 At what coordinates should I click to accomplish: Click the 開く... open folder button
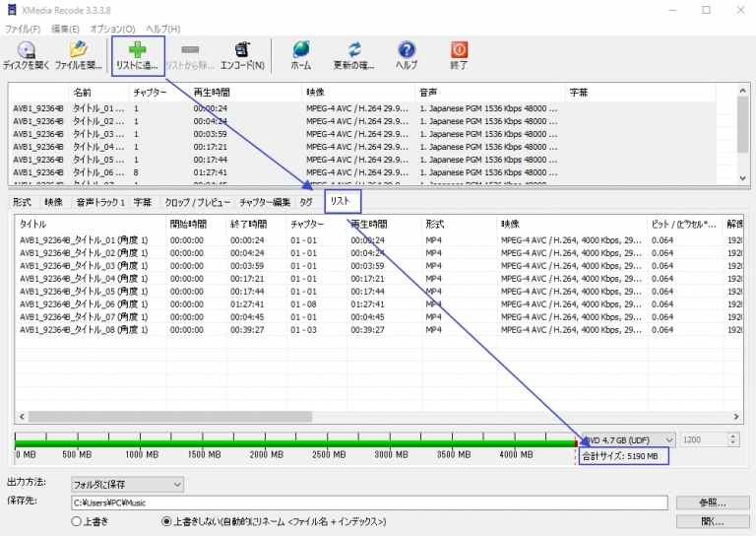click(714, 521)
